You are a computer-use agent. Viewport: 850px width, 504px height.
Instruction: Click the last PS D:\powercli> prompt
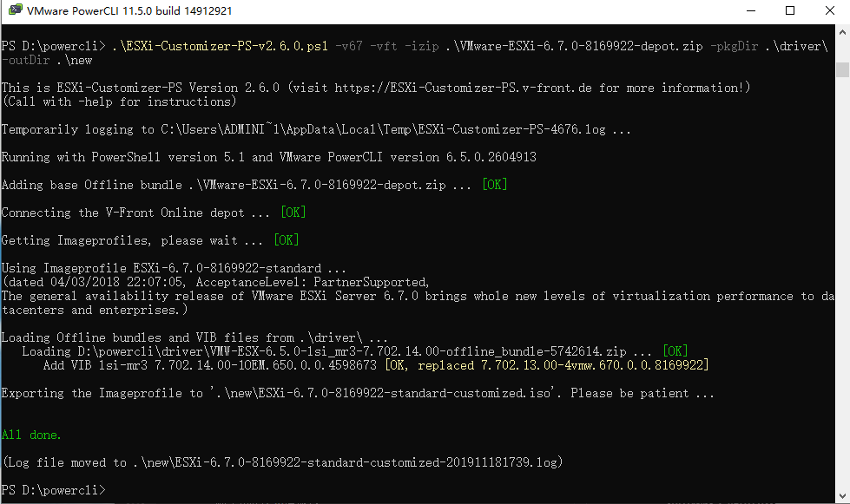pyautogui.click(x=53, y=490)
